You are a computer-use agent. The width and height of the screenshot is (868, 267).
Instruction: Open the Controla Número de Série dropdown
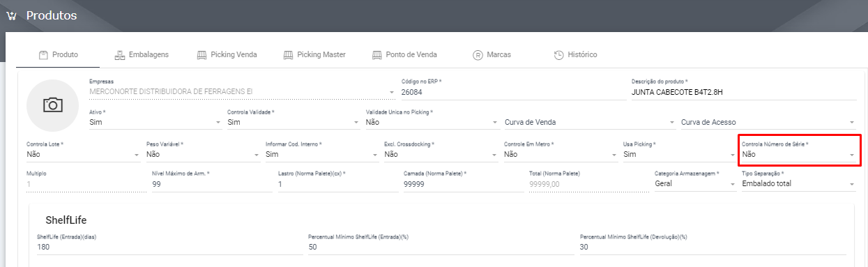pyautogui.click(x=799, y=154)
